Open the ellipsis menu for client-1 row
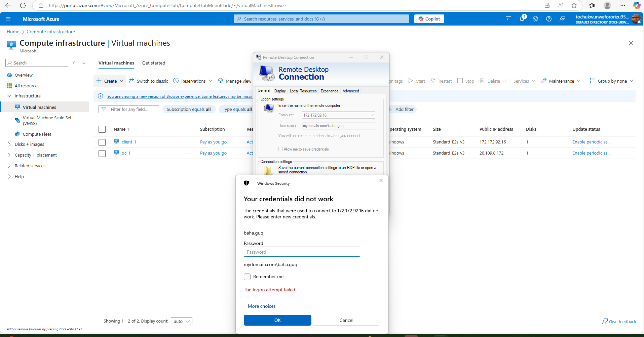Screen dimensions: 644x337 point(188,142)
